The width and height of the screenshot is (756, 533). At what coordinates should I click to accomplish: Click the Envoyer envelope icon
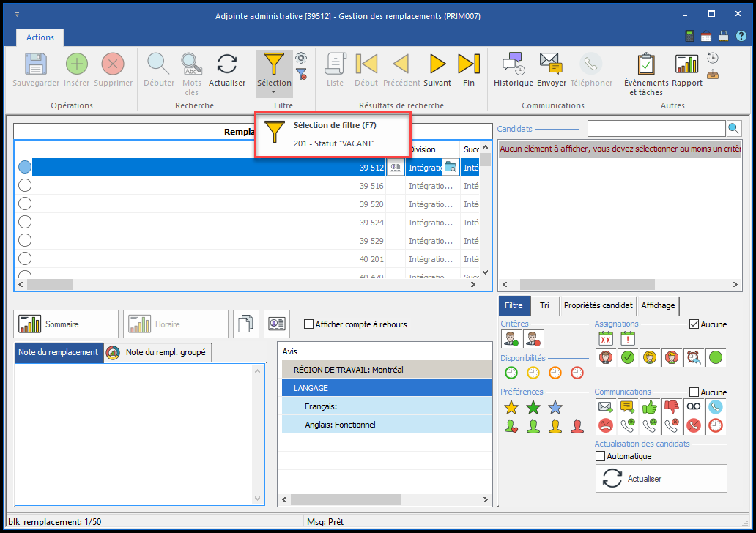[x=551, y=64]
